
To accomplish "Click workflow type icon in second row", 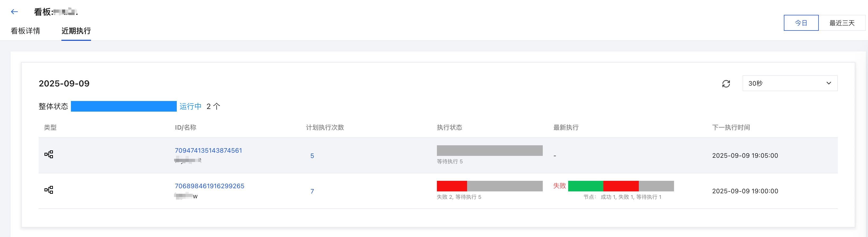I will 49,190.
